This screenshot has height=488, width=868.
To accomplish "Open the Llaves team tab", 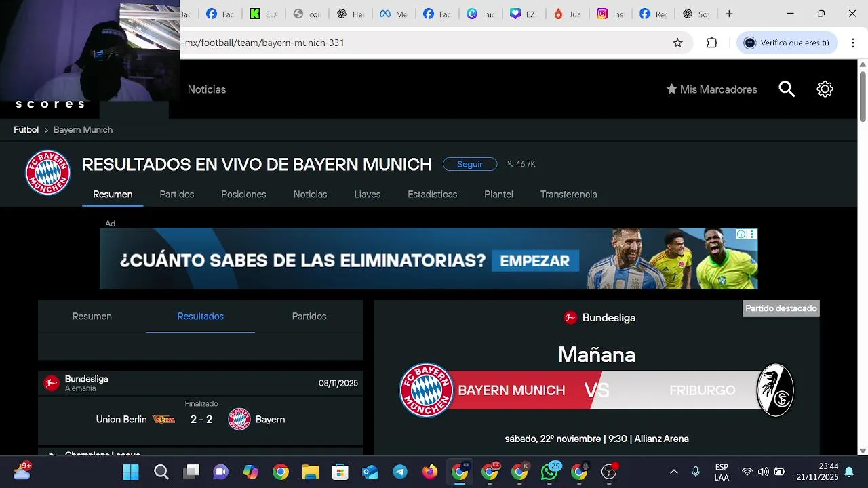I will [x=368, y=195].
